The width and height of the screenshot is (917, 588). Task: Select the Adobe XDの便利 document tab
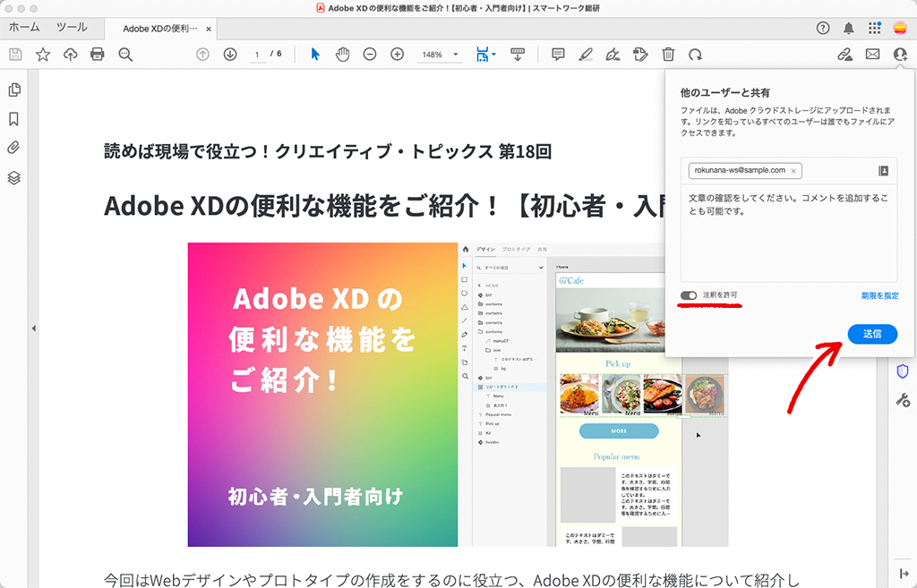[159, 28]
